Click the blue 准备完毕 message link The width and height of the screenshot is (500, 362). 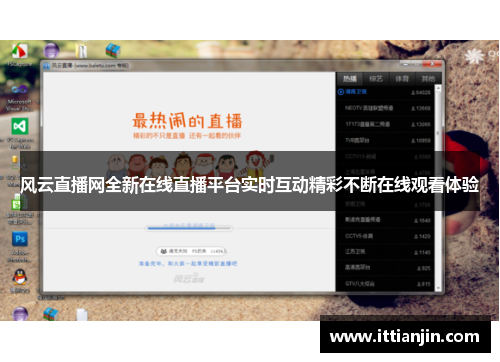[188, 264]
